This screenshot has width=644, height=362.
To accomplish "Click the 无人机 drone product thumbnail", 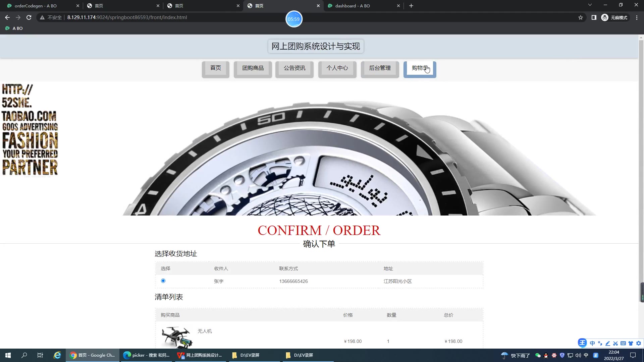I will point(177,337).
